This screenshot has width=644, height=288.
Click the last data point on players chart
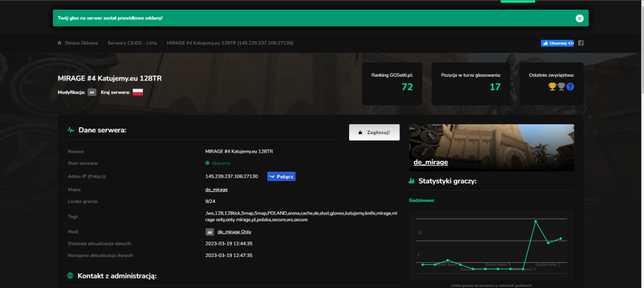click(561, 238)
